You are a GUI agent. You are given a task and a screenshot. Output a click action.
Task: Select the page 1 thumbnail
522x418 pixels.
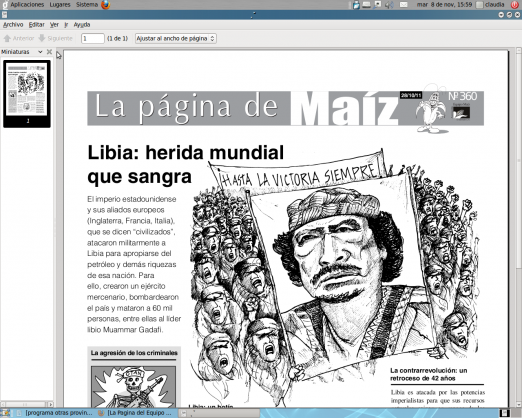(27, 94)
